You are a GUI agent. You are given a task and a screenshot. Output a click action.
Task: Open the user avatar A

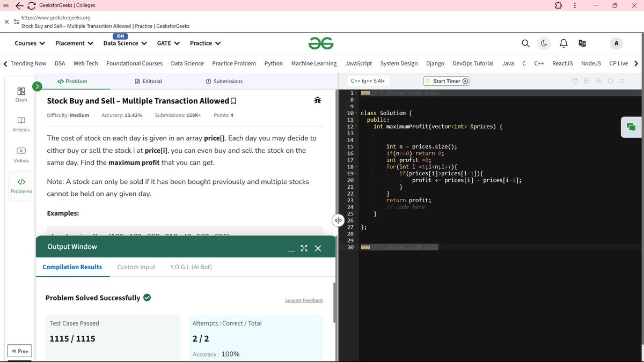(616, 43)
